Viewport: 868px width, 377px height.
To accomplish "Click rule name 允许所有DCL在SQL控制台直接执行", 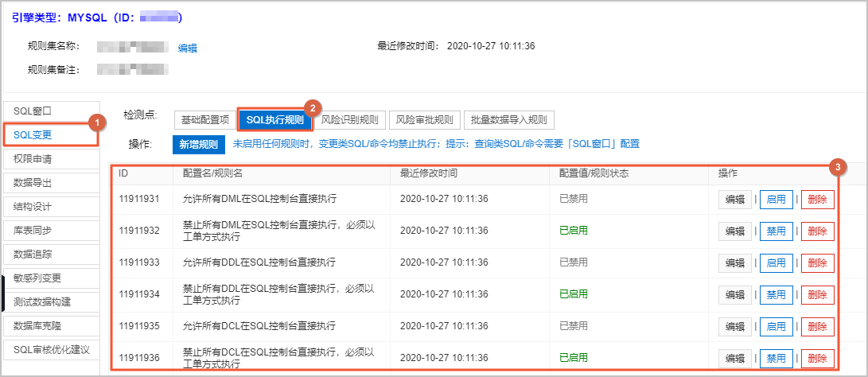I will tap(259, 325).
